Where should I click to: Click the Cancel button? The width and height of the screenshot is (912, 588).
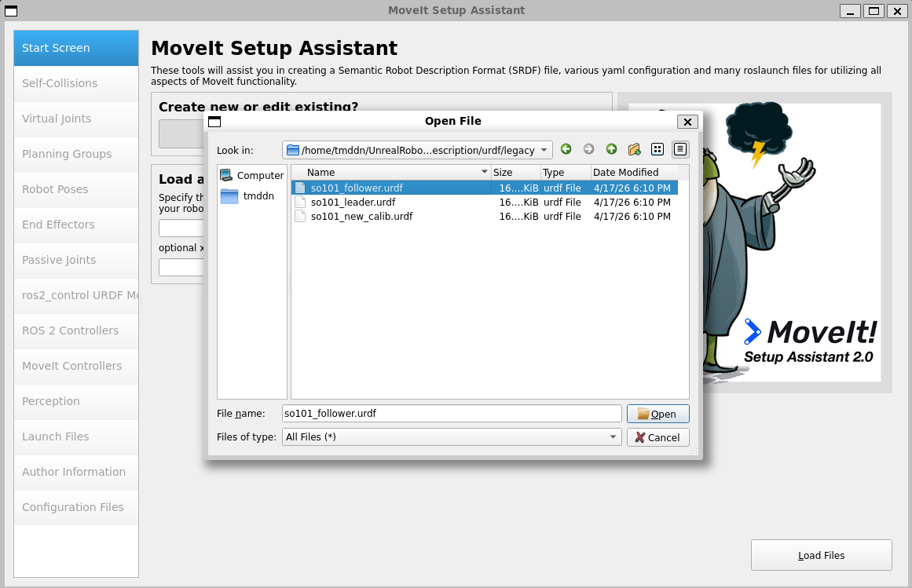657,437
